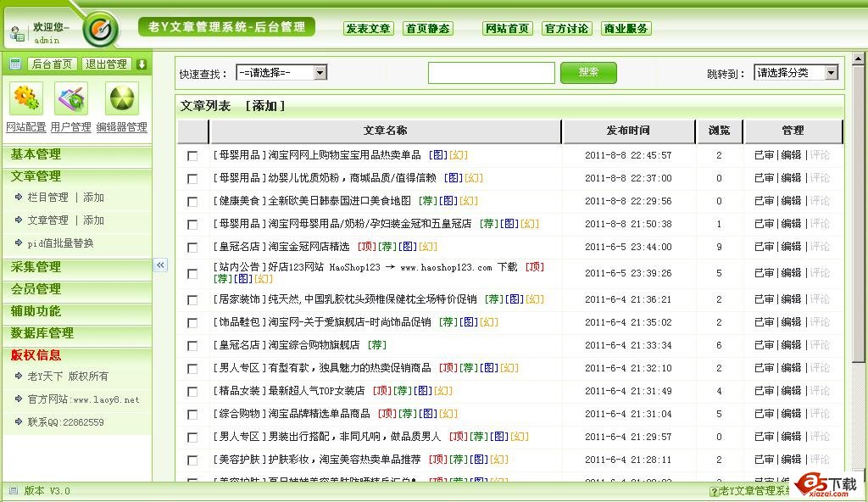The width and height of the screenshot is (868, 502).
Task: Click the 编辑器管理 green ball icon
Action: point(121,99)
